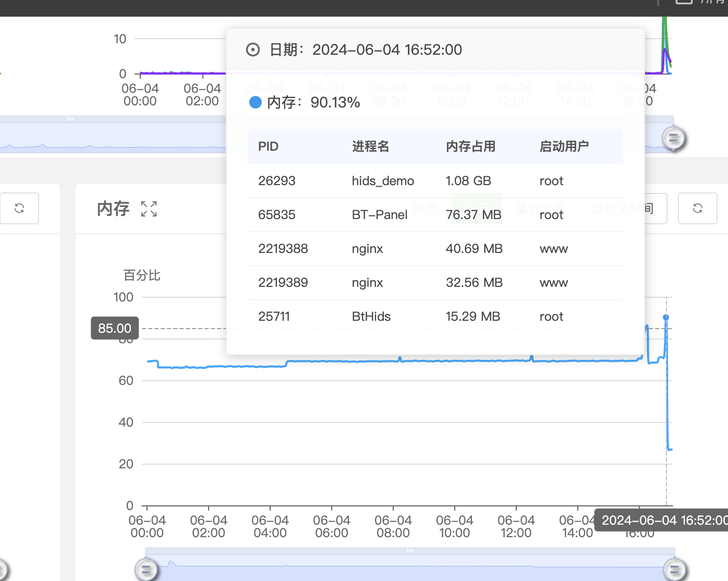Select PID 2219388 in the table
Screen dimensions: 728x581
coord(283,249)
